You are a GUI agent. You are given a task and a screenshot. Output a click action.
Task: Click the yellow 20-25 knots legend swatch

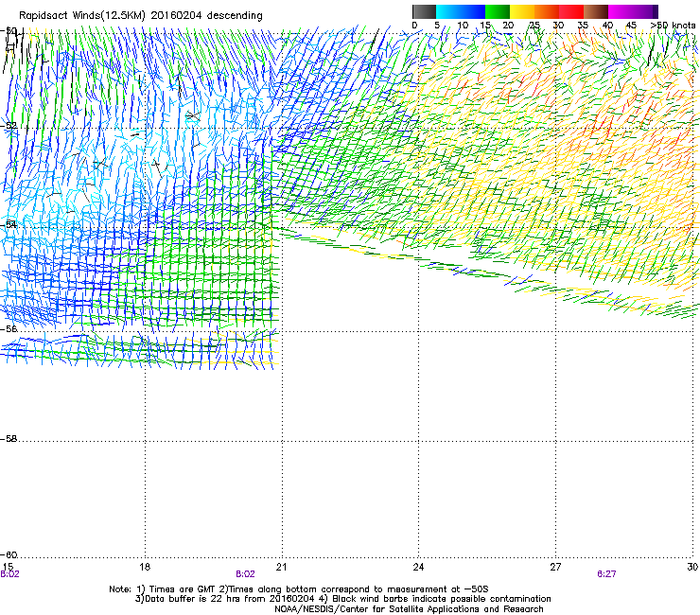coord(522,11)
